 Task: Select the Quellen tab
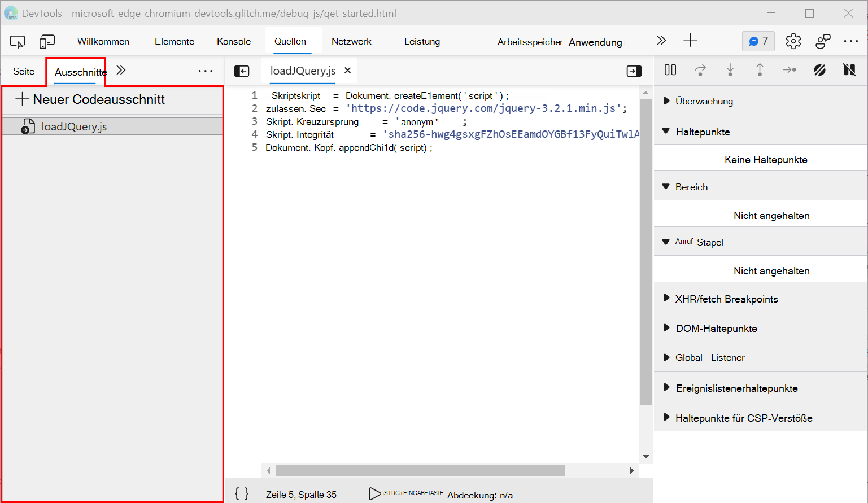[290, 41]
